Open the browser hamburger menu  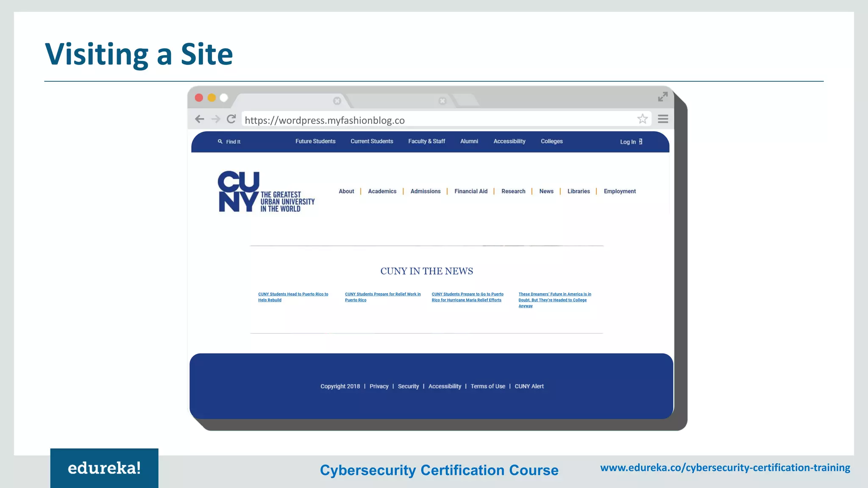(663, 119)
